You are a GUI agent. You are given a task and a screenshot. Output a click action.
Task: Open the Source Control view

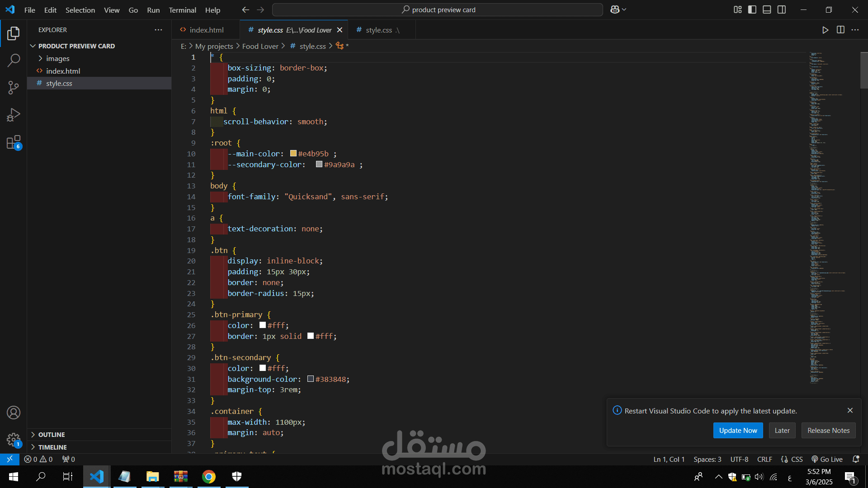click(x=14, y=88)
